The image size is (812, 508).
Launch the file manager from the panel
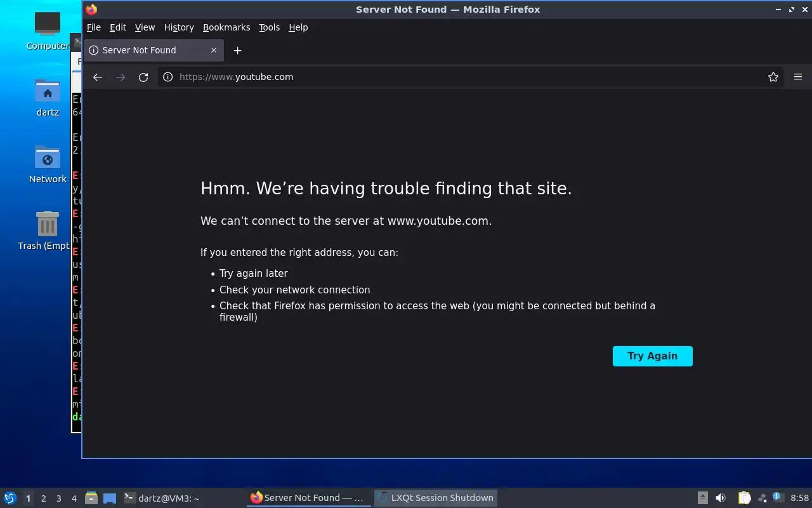tap(91, 498)
